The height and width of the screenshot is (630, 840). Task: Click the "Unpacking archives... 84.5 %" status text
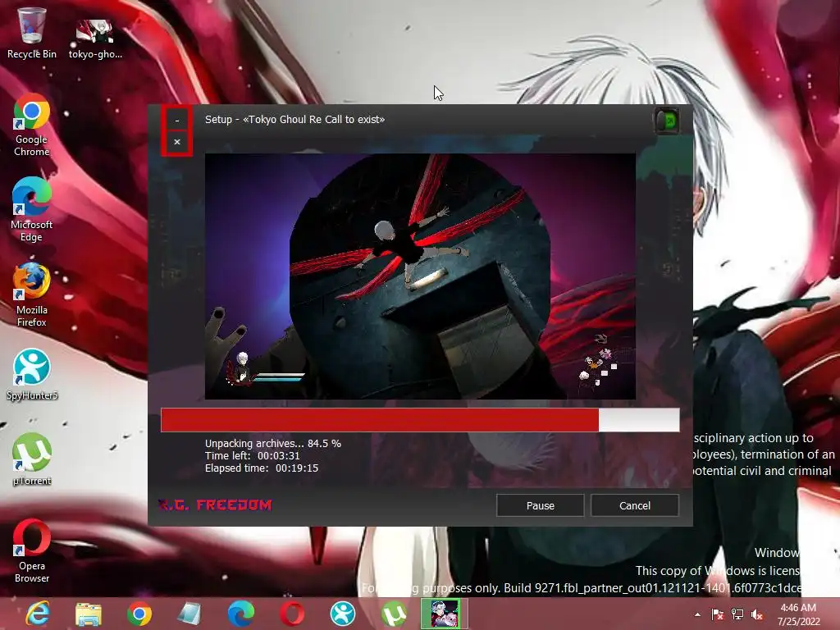(272, 444)
